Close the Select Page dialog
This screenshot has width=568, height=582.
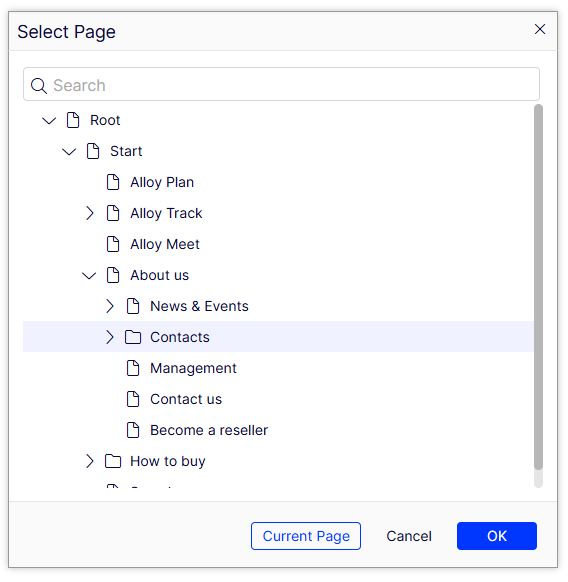540,29
